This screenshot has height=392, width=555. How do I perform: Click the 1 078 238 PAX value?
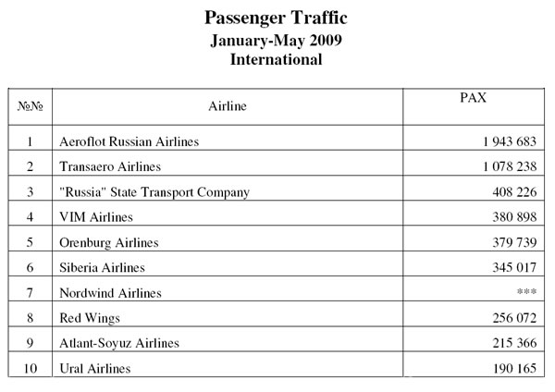pyautogui.click(x=510, y=166)
